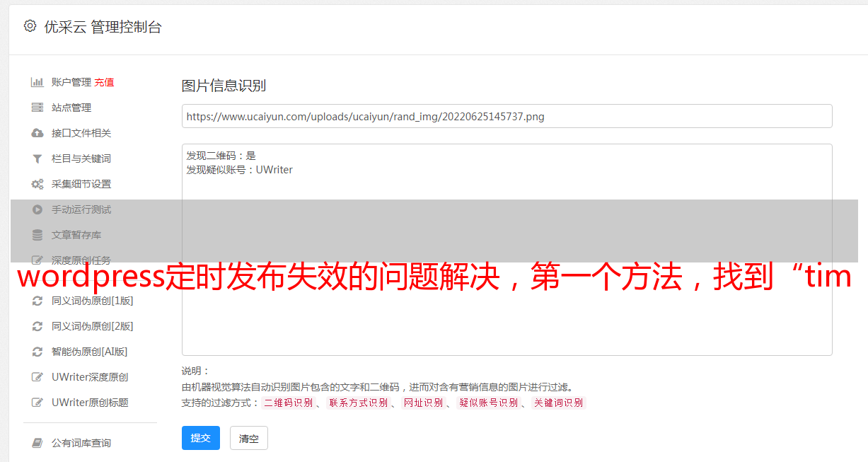This screenshot has height=462, width=868.
Task: Open the 站点管理 menu item
Action: (x=71, y=108)
